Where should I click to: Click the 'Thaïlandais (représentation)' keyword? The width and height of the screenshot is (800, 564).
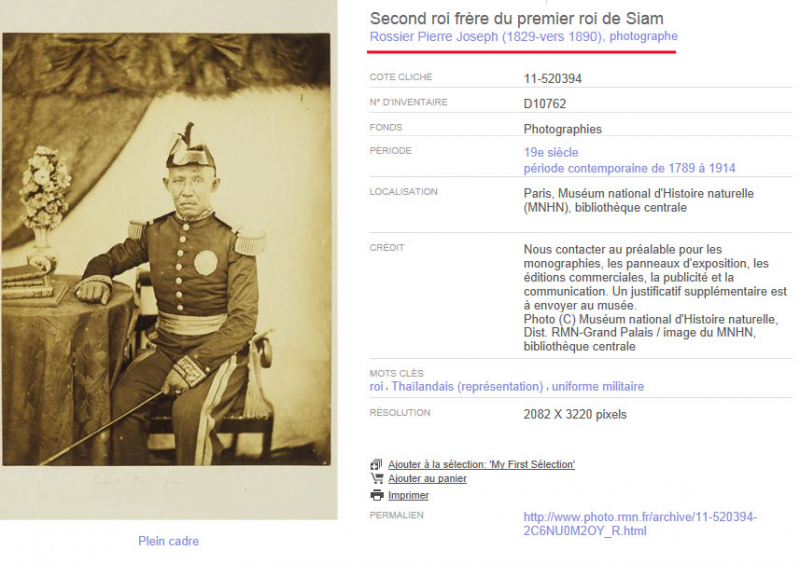467,386
